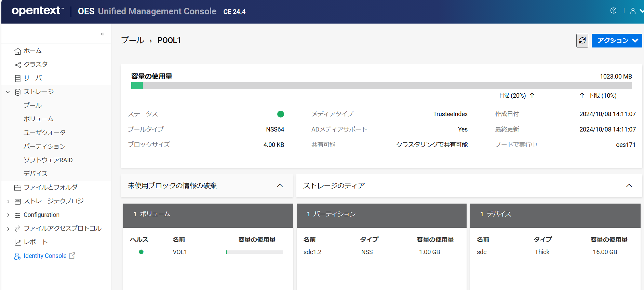The width and height of the screenshot is (644, 290).
Task: Select ボリューム in the sidebar
Action: click(x=39, y=119)
